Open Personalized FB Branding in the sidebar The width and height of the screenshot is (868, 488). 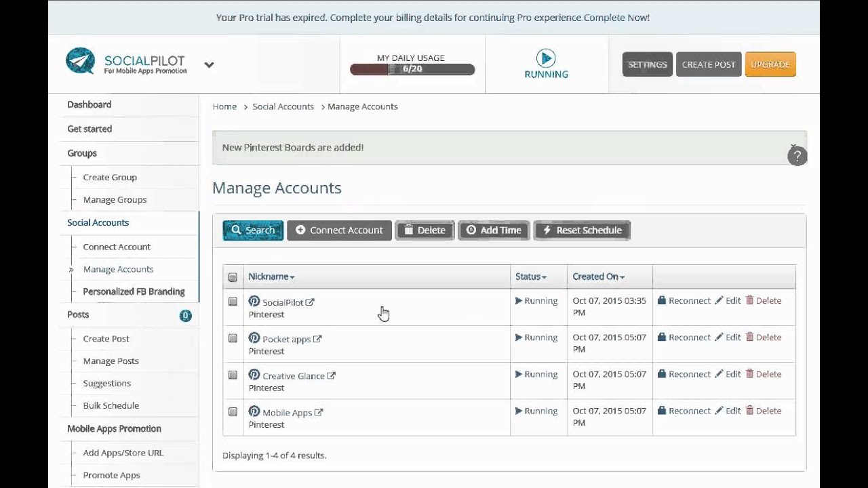pyautogui.click(x=134, y=291)
